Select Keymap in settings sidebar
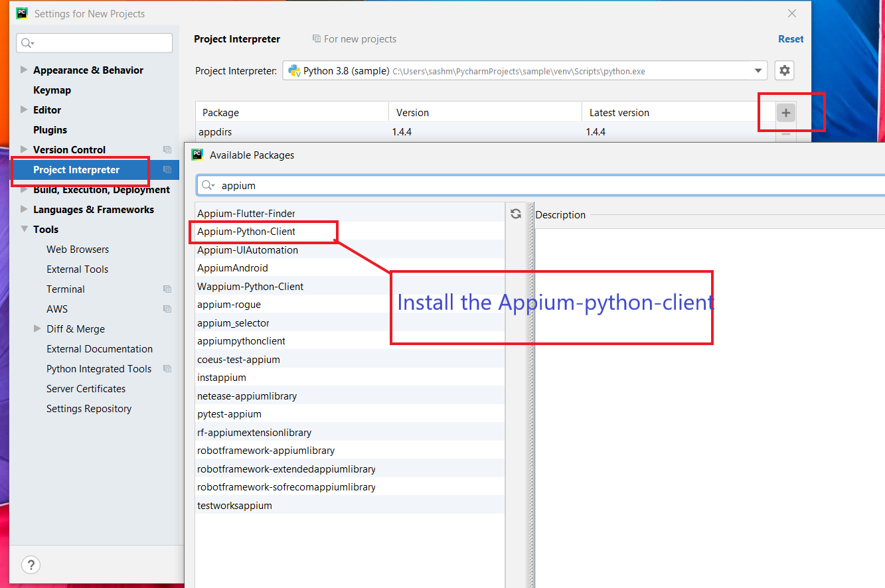885x588 pixels. point(52,90)
